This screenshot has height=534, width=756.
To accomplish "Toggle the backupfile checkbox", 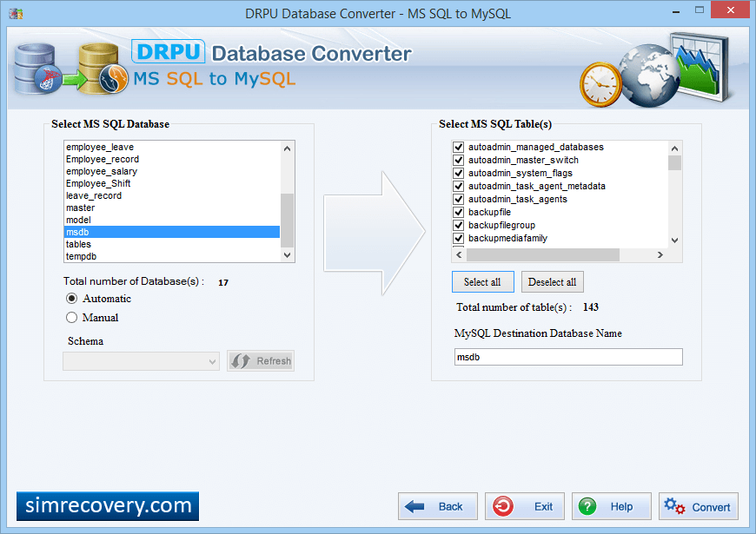I will click(x=459, y=212).
